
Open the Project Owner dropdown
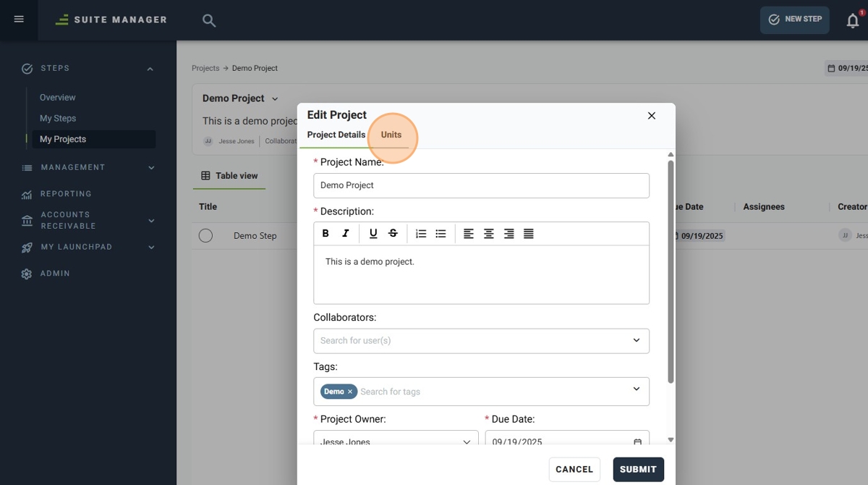[396, 439]
